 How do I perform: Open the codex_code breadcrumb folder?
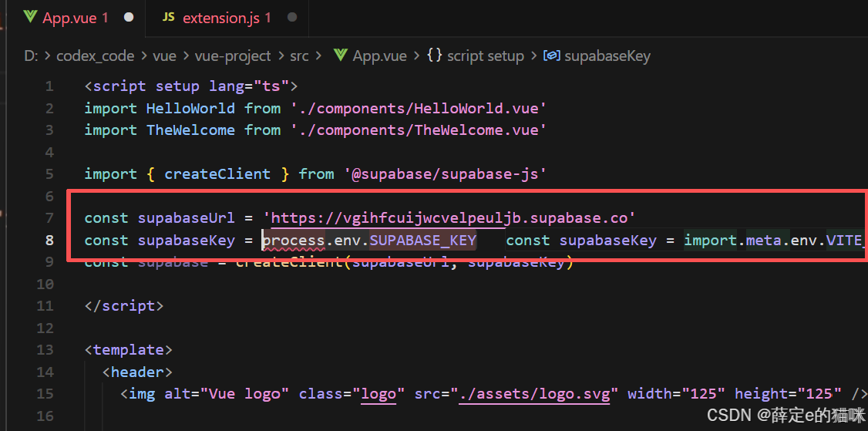point(96,56)
